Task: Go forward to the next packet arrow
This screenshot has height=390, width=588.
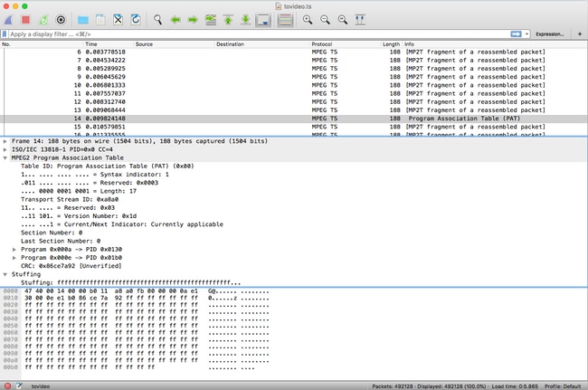Action: click(193, 20)
